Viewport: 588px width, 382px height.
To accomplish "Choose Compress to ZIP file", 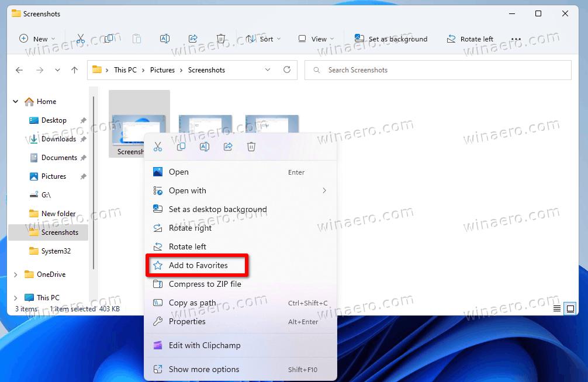I will tap(205, 284).
